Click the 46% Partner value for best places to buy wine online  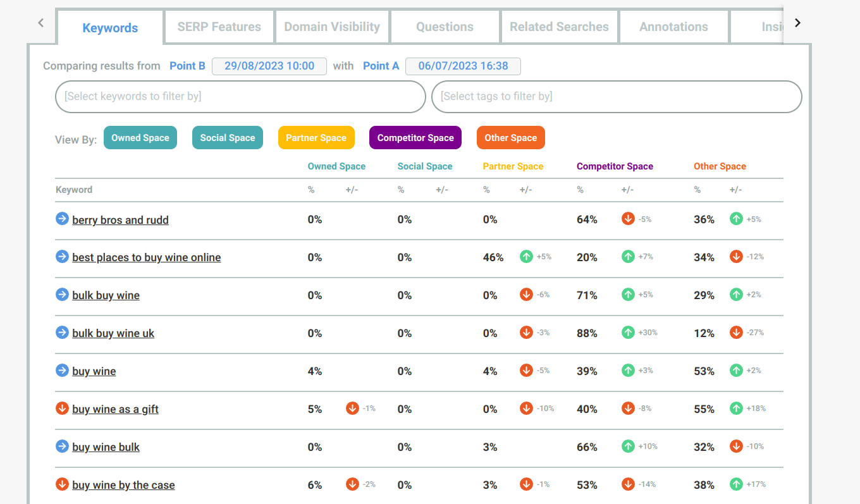(x=493, y=257)
